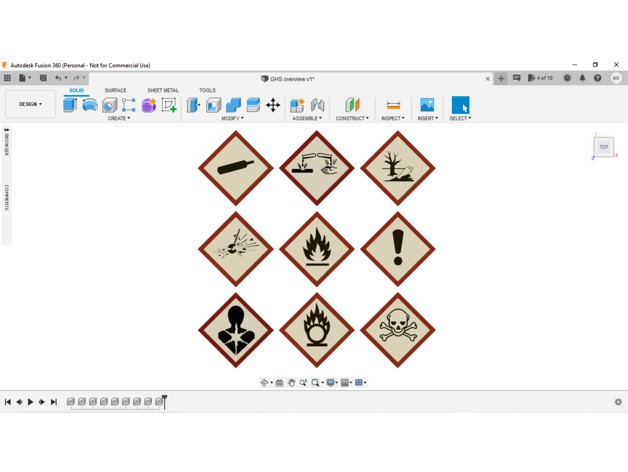Open the data panel grid icon
This screenshot has height=472, width=628.
coord(7,78)
